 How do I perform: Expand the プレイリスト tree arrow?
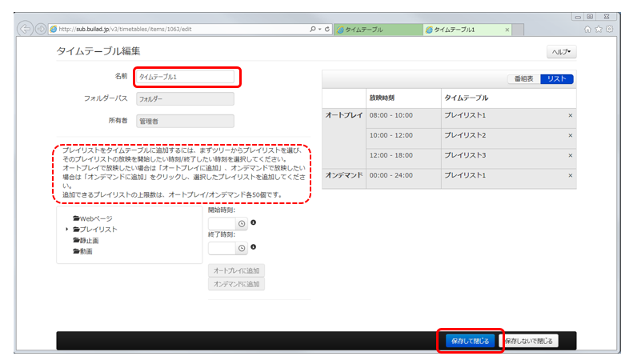67,230
